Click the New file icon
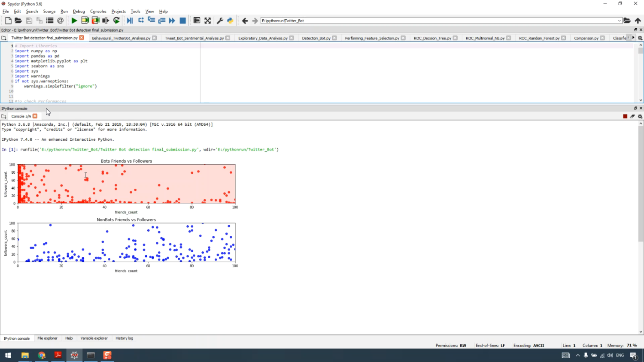This screenshot has width=644, height=362. click(x=8, y=21)
